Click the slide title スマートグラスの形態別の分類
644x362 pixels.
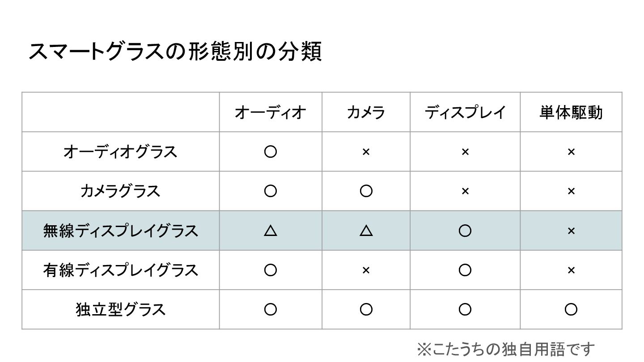[x=175, y=52]
